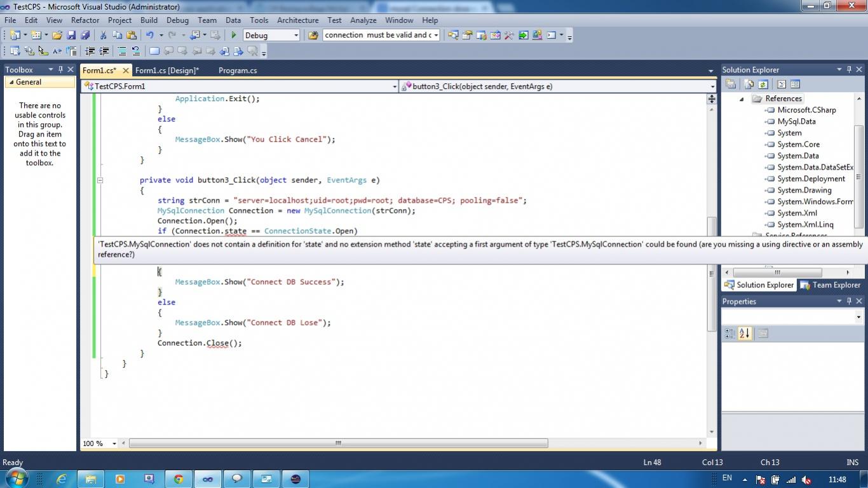
Task: Refresh the Solution Explorer tree
Action: [763, 84]
